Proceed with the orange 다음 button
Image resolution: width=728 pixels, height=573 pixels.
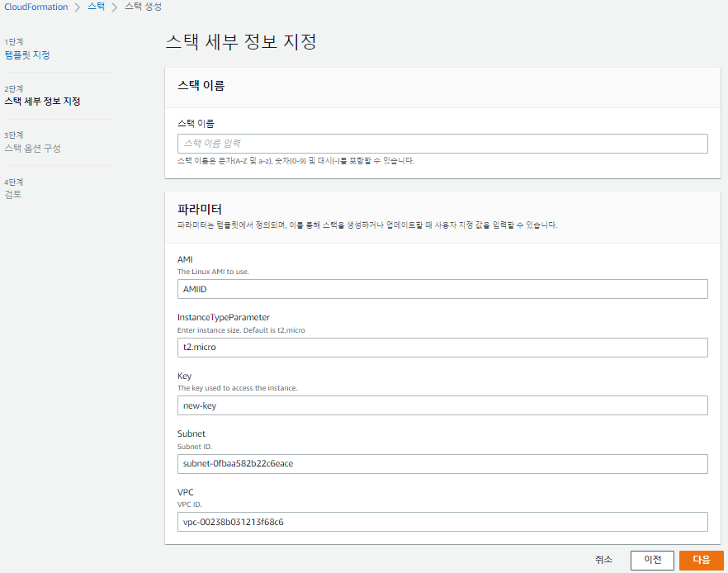coord(702,560)
